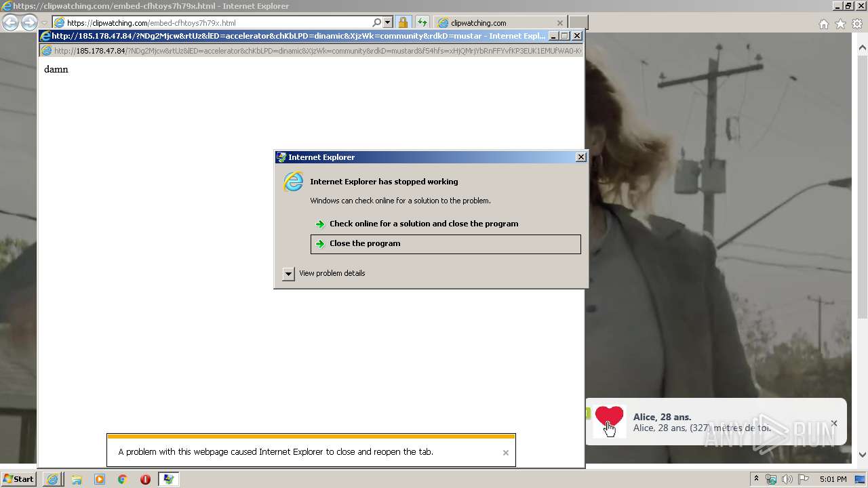Expand View problem details arrow
868x488 pixels.
tap(288, 273)
